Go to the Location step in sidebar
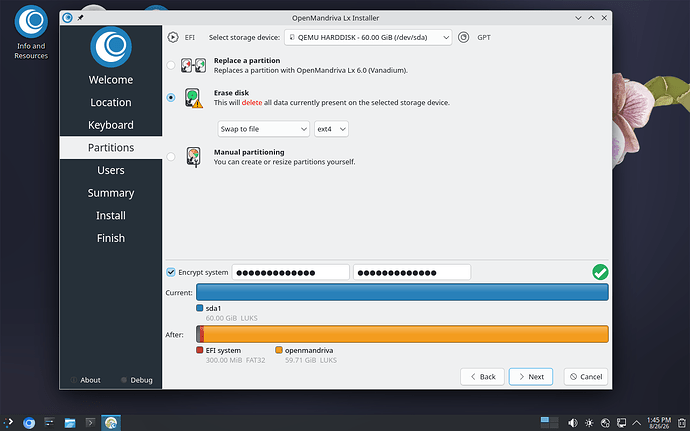Image resolution: width=690 pixels, height=431 pixels. click(111, 102)
